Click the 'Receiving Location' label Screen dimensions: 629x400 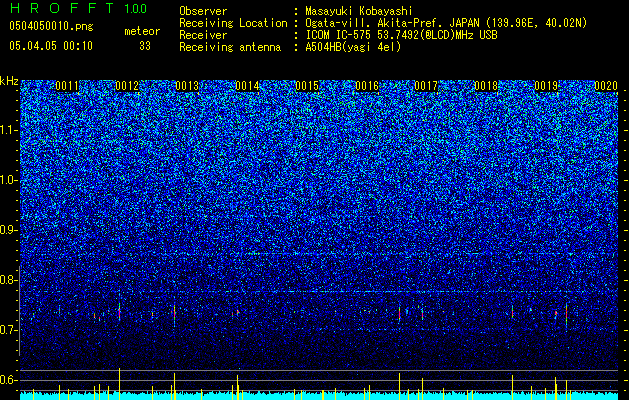[x=233, y=23]
